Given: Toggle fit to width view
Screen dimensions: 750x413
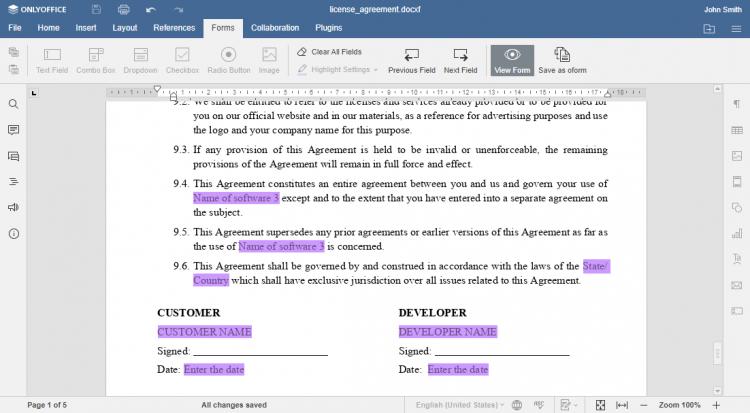Looking at the screenshot, I should coord(622,405).
